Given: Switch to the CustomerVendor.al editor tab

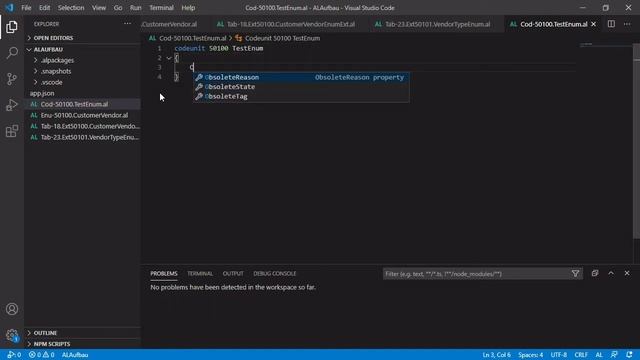Looking at the screenshot, I should pyautogui.click(x=169, y=24).
